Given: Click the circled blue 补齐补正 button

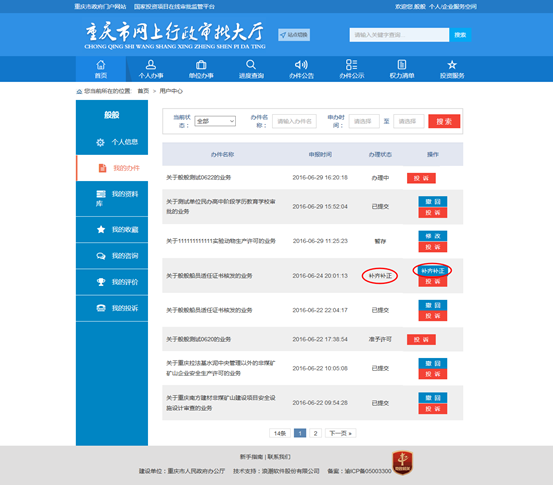Looking at the screenshot, I should (433, 271).
